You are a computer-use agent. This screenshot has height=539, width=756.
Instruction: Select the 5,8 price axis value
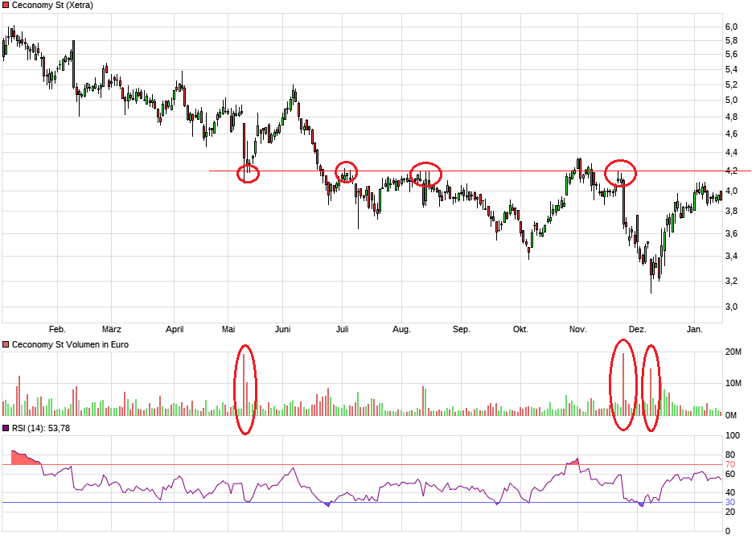[731, 40]
